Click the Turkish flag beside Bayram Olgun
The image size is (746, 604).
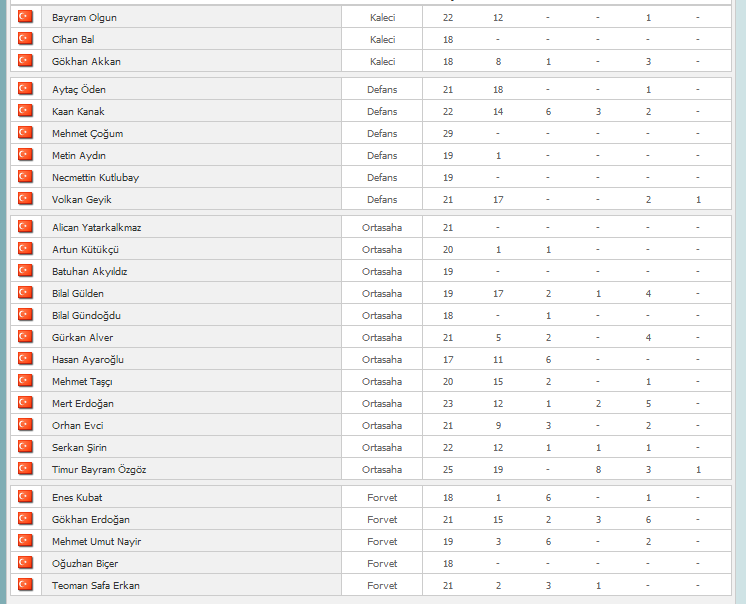[25, 17]
